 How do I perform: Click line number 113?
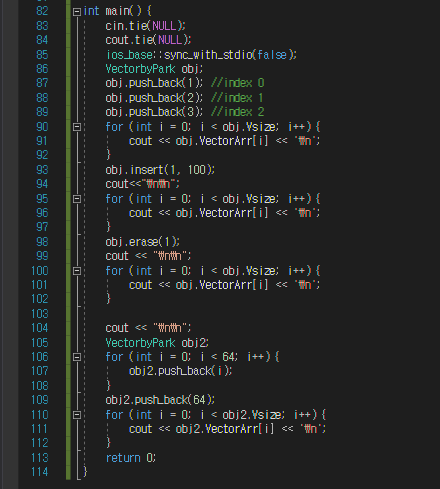click(40, 458)
